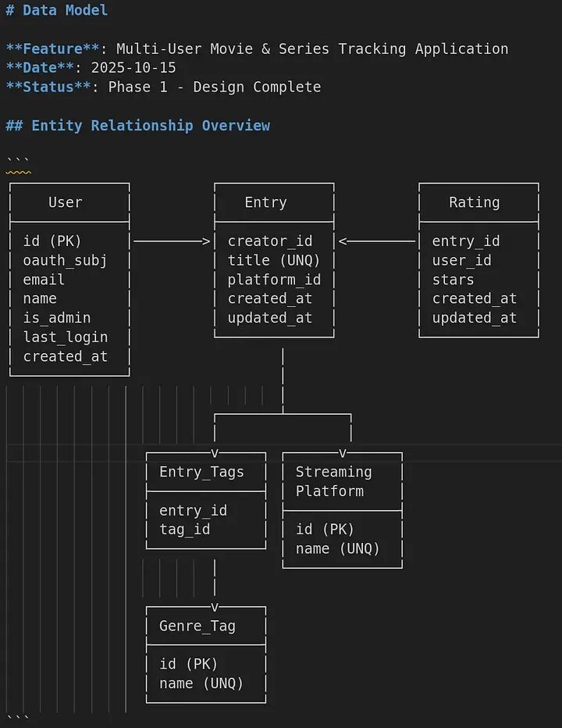This screenshot has width=562, height=728.
Task: Click 'name' field in User box
Action: tap(40, 298)
